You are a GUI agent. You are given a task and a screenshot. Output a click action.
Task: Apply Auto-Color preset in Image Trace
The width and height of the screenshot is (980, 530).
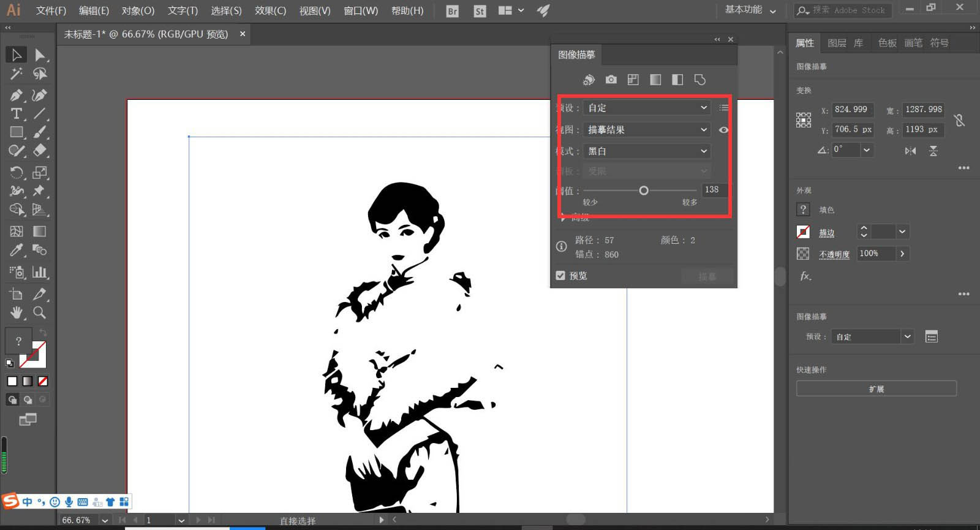[589, 80]
